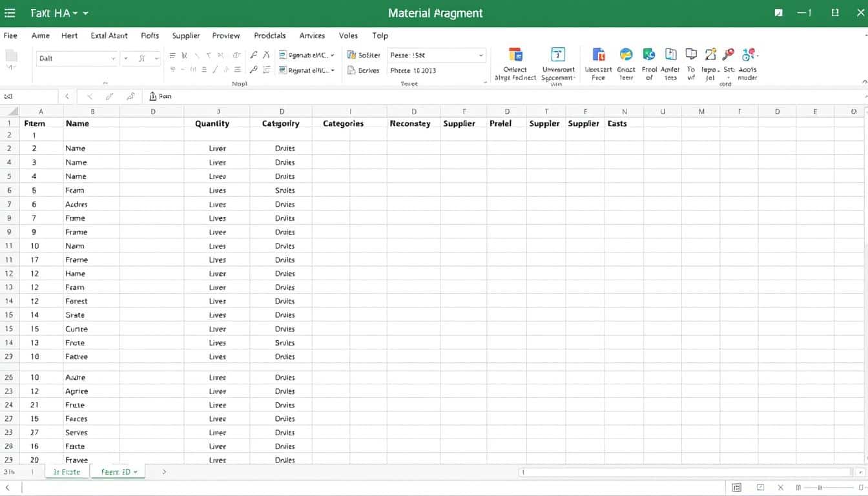Click the lapa jel ribbon icon
Viewport: 868px width, 496px height.
(x=710, y=55)
